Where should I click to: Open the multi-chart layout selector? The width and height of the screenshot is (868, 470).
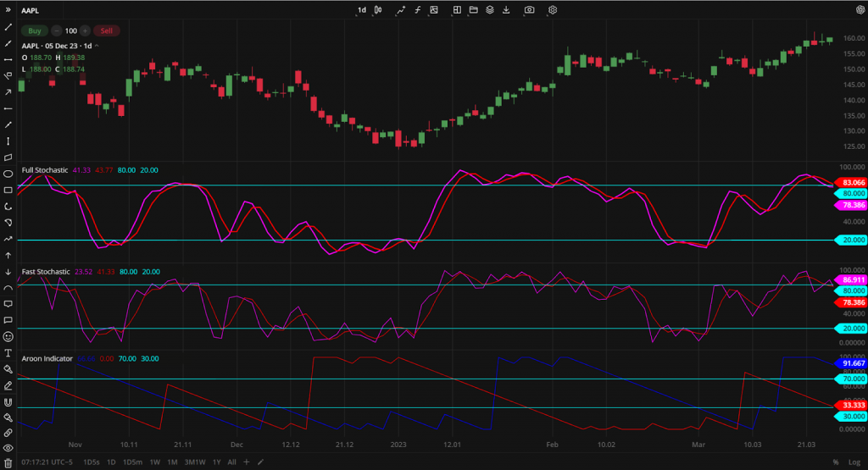click(x=457, y=10)
